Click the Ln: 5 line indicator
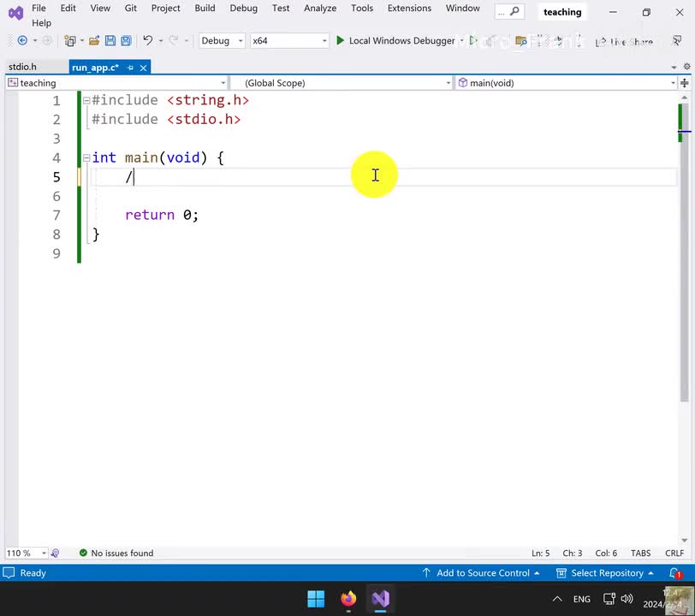The image size is (695, 616). pyautogui.click(x=540, y=553)
